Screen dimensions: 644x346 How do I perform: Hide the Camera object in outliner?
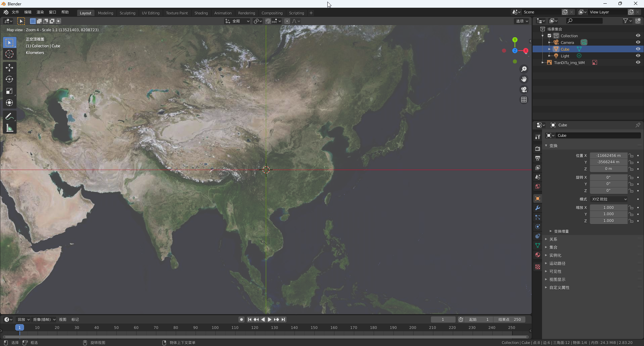pyautogui.click(x=638, y=42)
